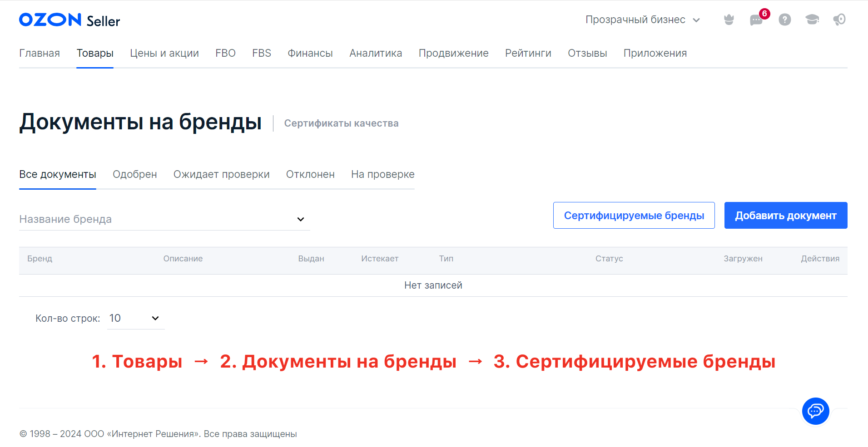Switch to the Отклонен tab
Viewport: 868px width, 447px height.
point(310,174)
